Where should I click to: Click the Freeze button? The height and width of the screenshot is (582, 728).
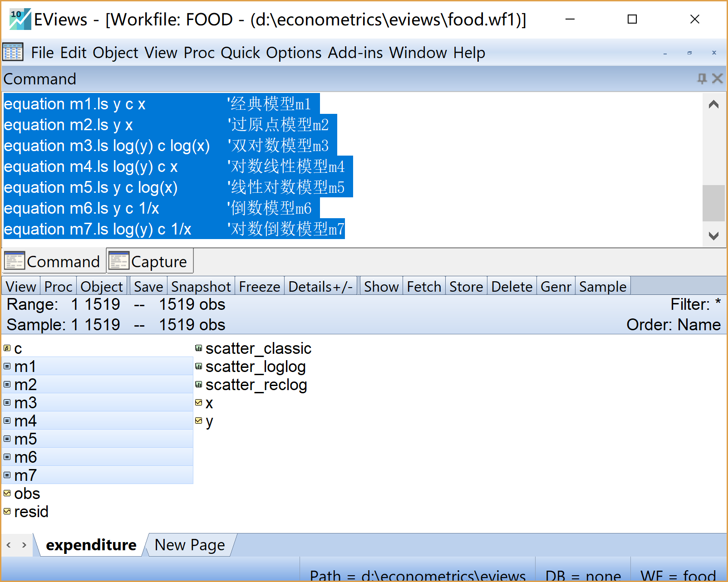(259, 287)
